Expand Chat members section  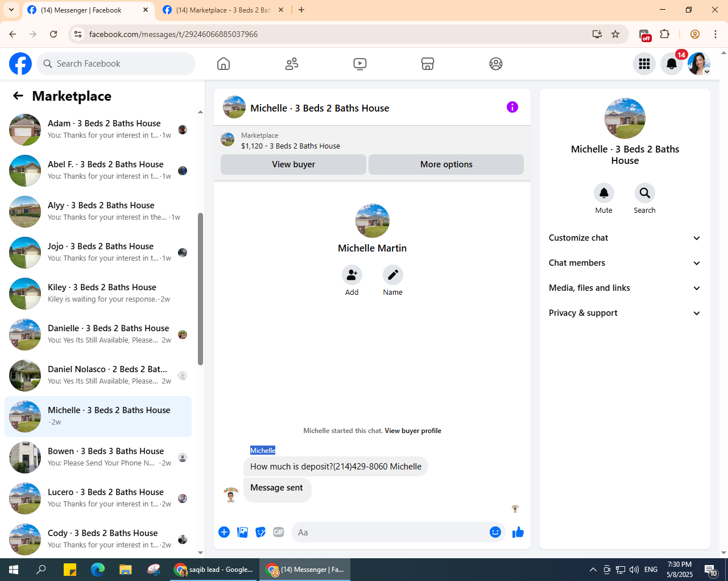coord(624,263)
